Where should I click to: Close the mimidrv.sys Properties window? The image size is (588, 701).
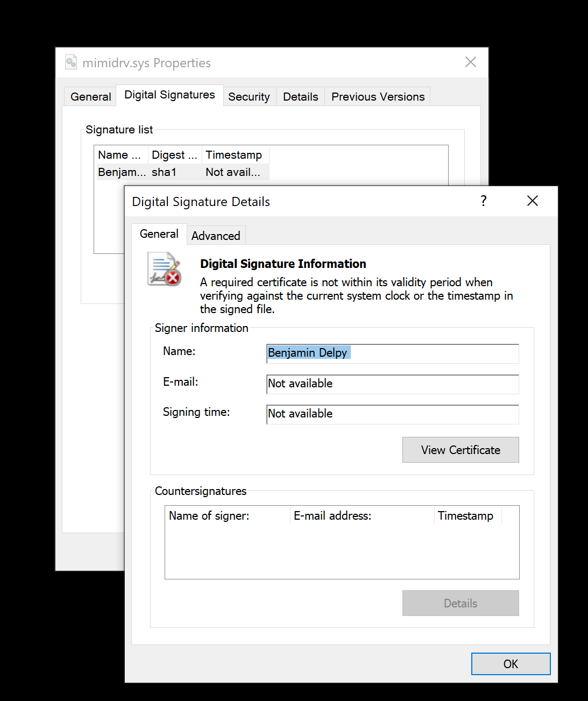[x=470, y=62]
